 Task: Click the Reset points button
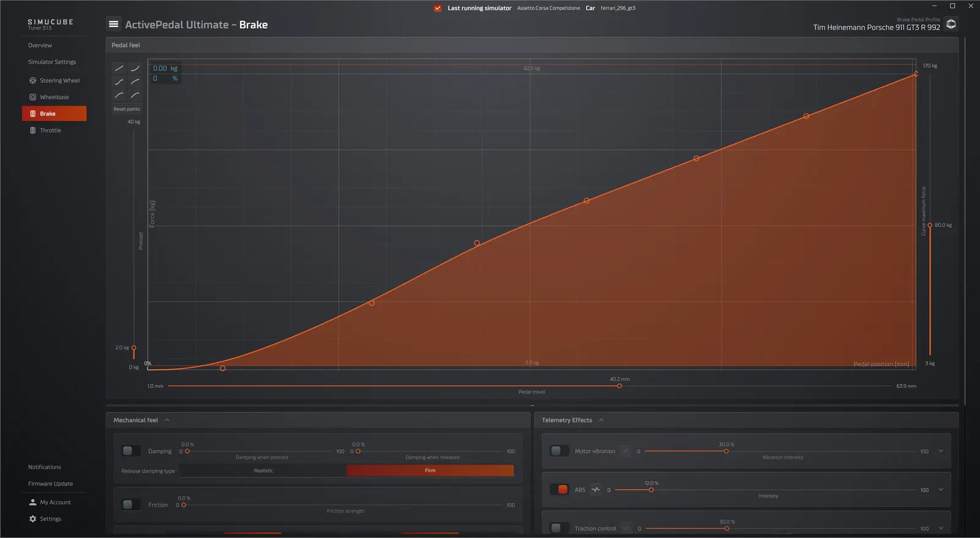127,109
